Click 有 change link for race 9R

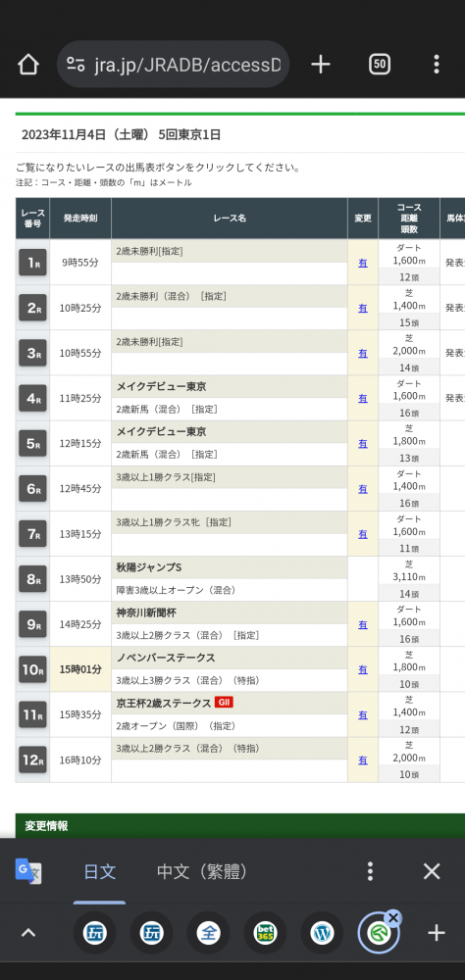click(x=363, y=624)
